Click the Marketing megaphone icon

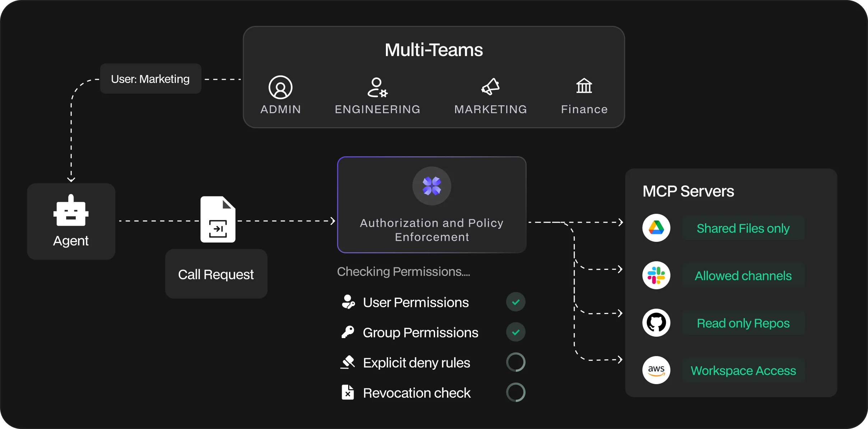(x=490, y=87)
